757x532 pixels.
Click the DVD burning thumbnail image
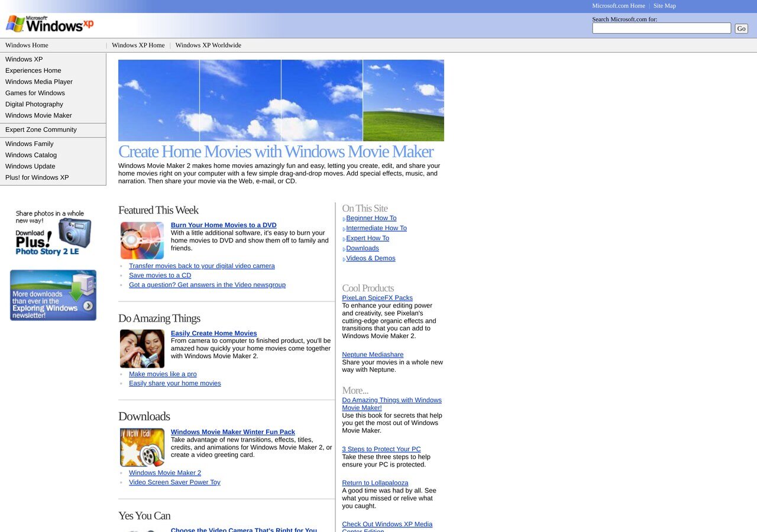coord(142,241)
